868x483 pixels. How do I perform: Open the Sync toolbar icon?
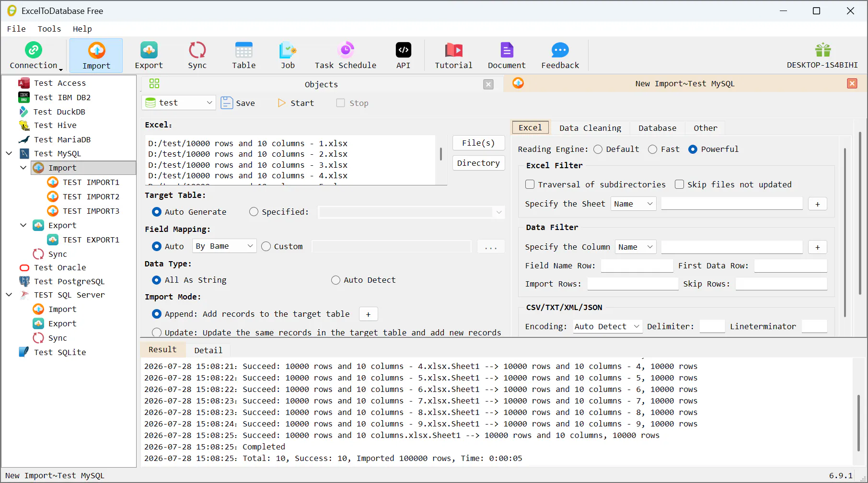(x=197, y=56)
